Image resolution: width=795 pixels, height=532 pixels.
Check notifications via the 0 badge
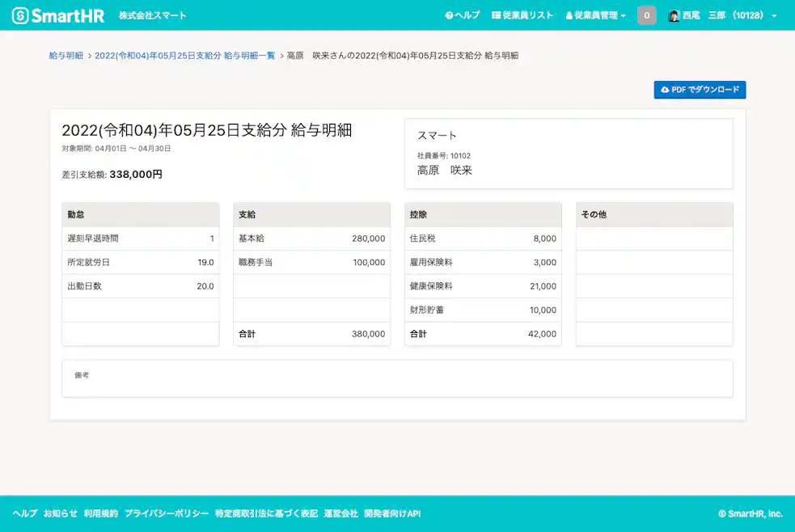646,14
